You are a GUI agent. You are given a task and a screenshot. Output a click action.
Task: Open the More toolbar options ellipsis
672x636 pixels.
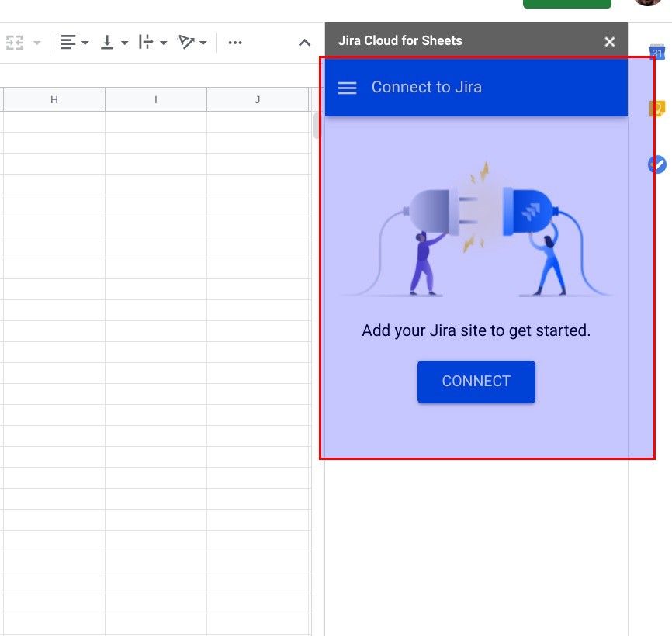235,43
